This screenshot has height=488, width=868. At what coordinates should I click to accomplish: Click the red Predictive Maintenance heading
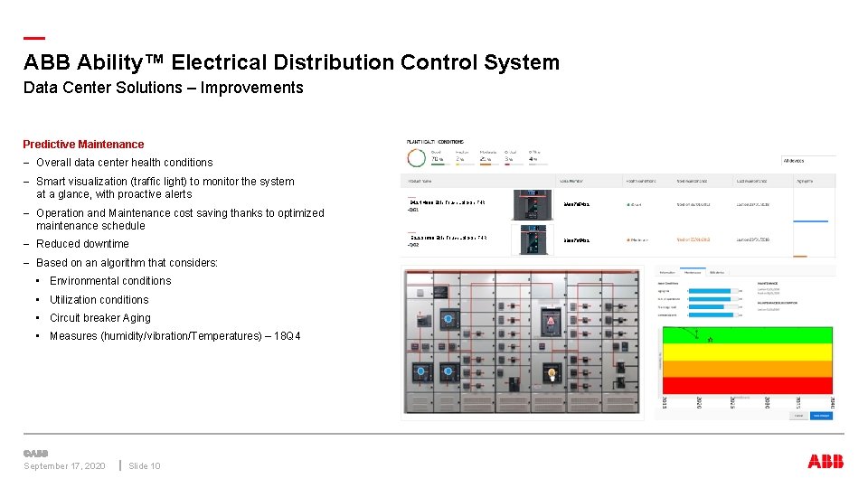(x=83, y=145)
